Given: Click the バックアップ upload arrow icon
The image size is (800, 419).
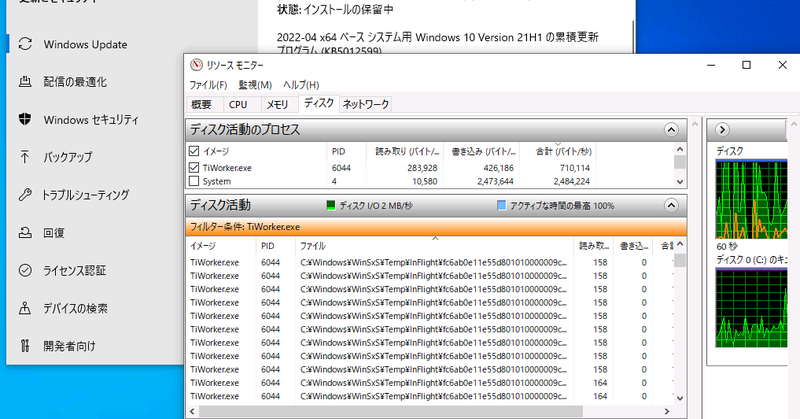Looking at the screenshot, I should tap(25, 157).
